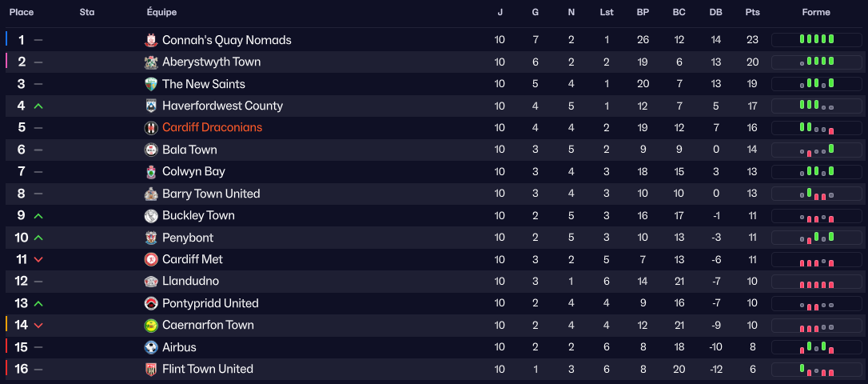Click the Haverfordwest County crest icon
The width and height of the screenshot is (868, 384).
[x=151, y=106]
